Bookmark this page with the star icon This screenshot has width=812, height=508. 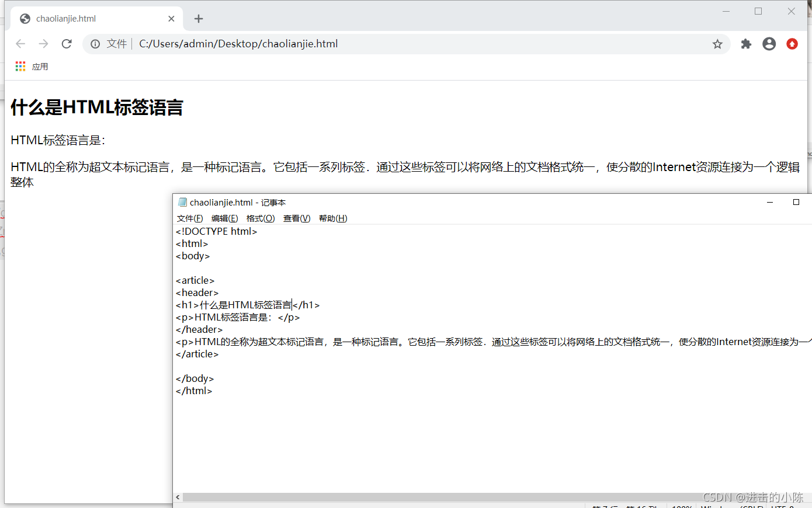click(717, 44)
